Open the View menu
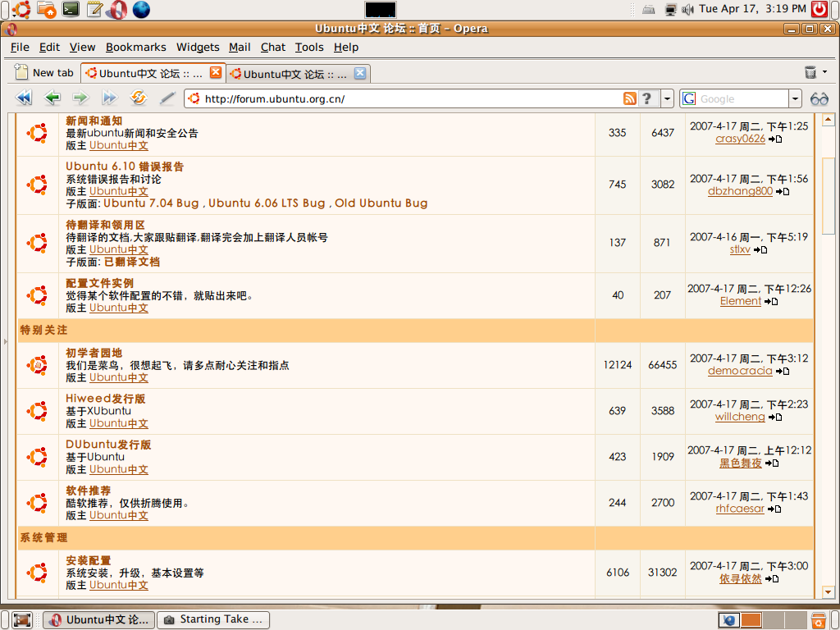 83,47
